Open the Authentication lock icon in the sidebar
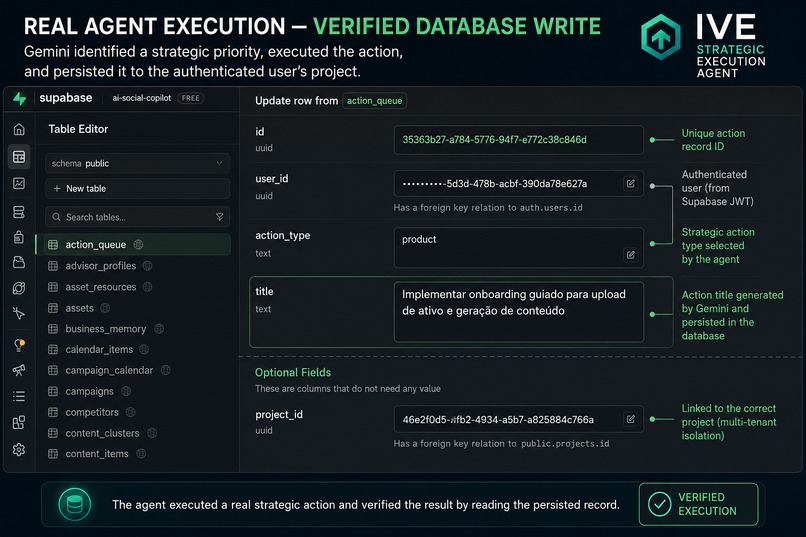806x537 pixels. click(19, 237)
